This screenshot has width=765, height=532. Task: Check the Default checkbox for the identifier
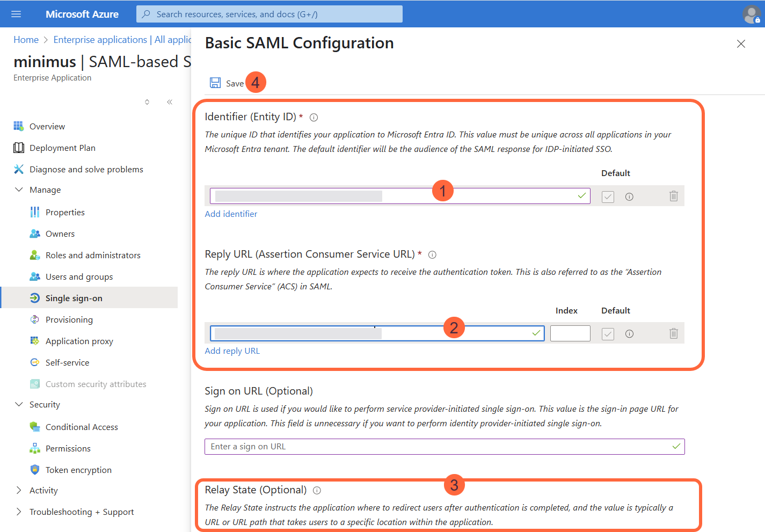click(607, 196)
